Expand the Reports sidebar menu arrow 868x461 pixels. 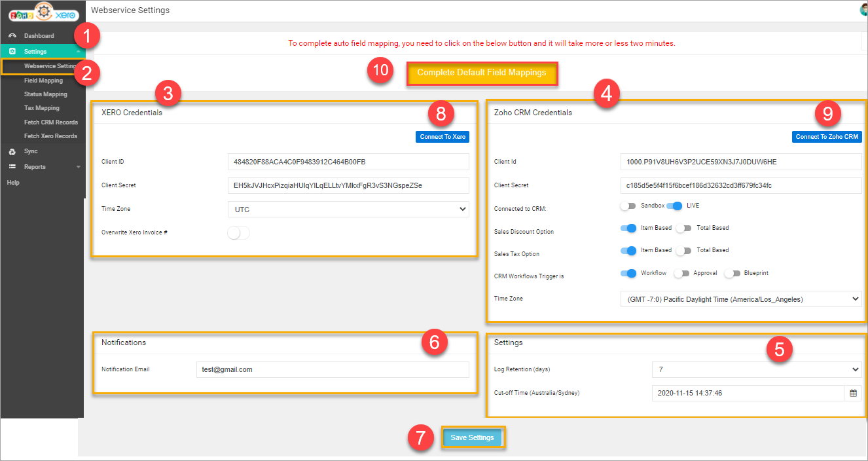(78, 167)
